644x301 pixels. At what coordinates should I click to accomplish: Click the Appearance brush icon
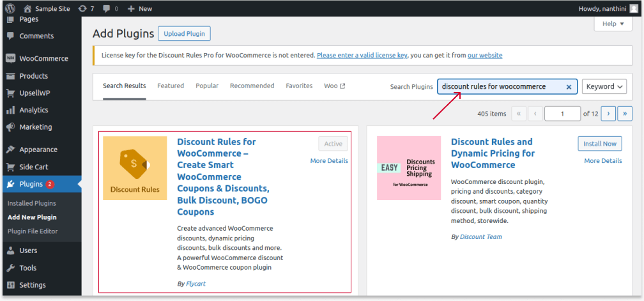coord(11,150)
